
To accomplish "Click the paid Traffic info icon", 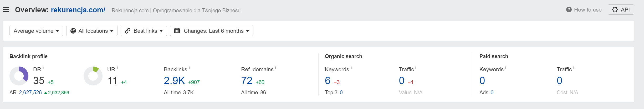I will [x=574, y=68].
